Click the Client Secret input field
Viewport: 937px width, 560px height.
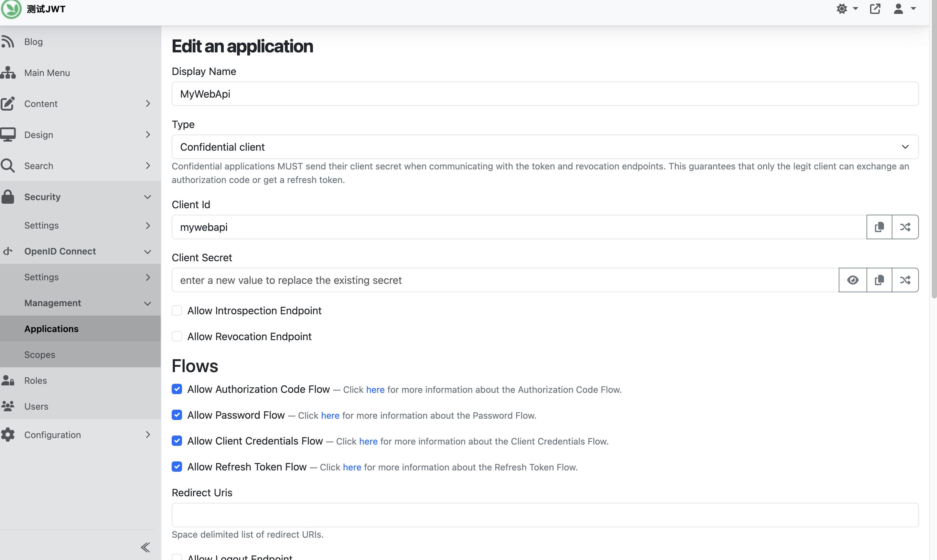505,280
